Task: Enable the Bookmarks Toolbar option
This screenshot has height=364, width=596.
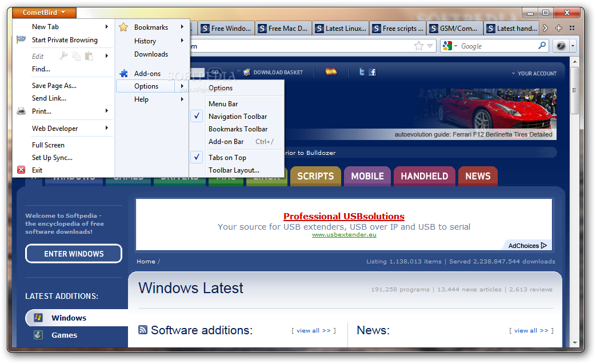Action: [x=237, y=129]
